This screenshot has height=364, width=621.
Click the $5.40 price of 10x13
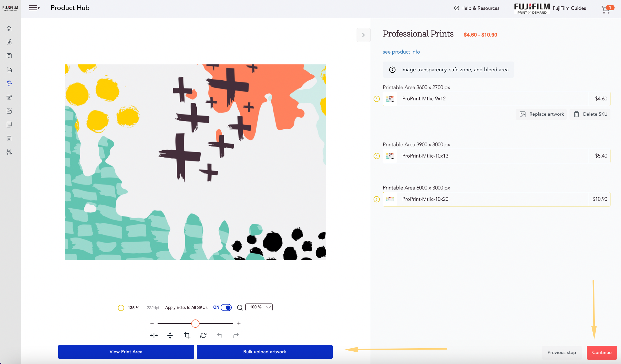pos(601,156)
